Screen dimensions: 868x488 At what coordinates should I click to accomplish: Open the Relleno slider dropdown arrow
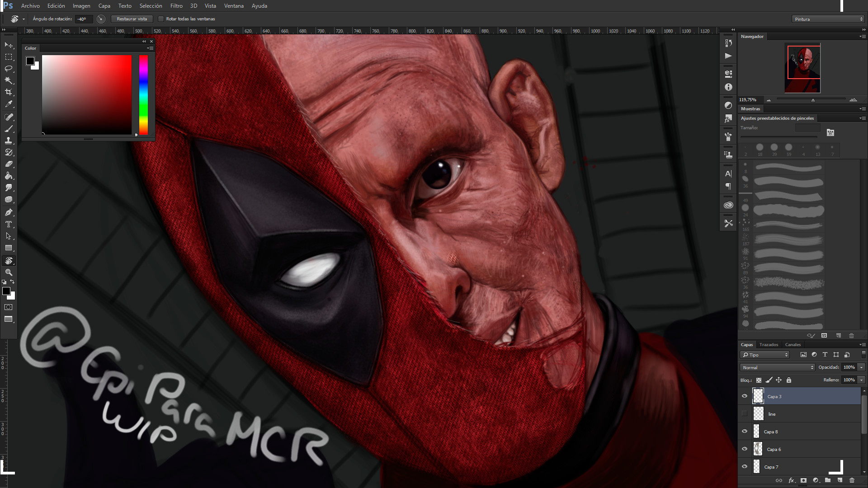coord(861,380)
